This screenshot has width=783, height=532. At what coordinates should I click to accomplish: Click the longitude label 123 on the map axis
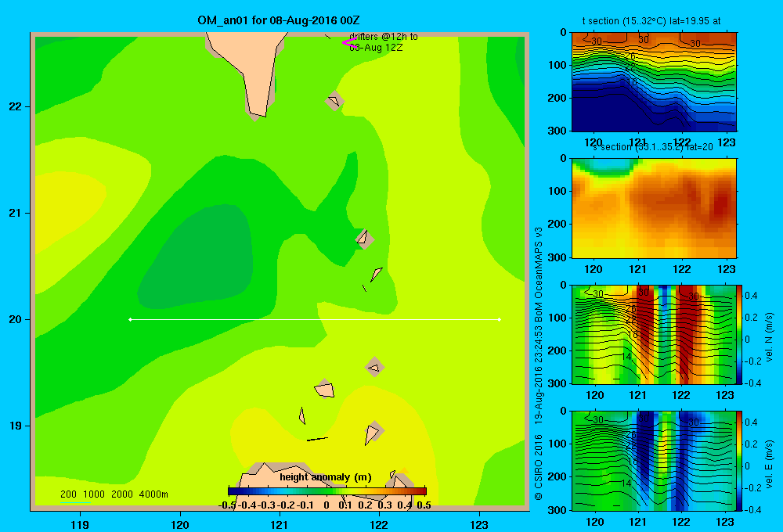pos(479,524)
